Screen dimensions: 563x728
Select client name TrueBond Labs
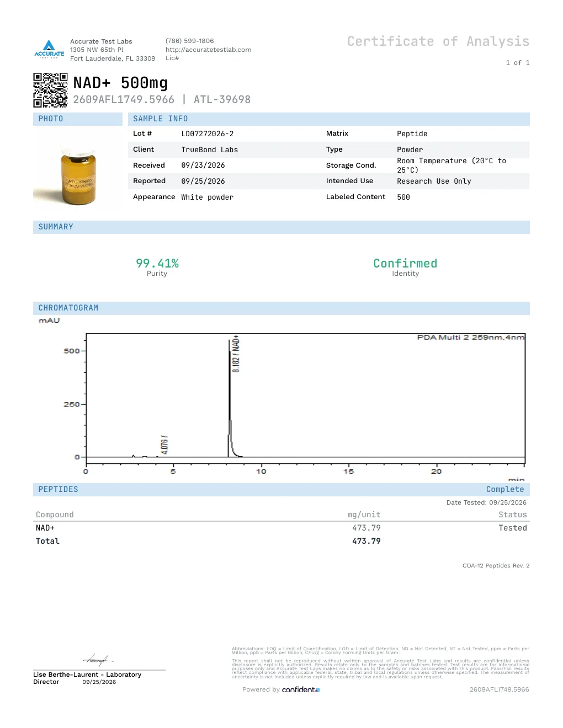(x=210, y=150)
